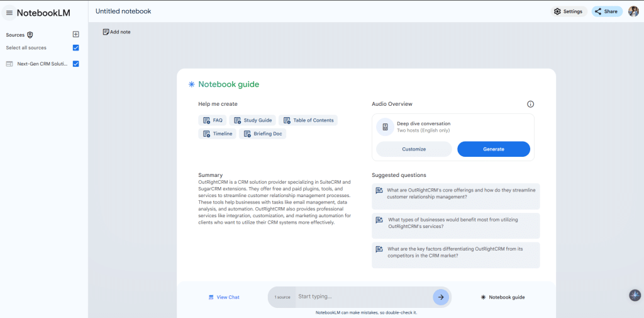The height and width of the screenshot is (318, 644).
Task: Click the Sources heading label
Action: pyautogui.click(x=15, y=35)
